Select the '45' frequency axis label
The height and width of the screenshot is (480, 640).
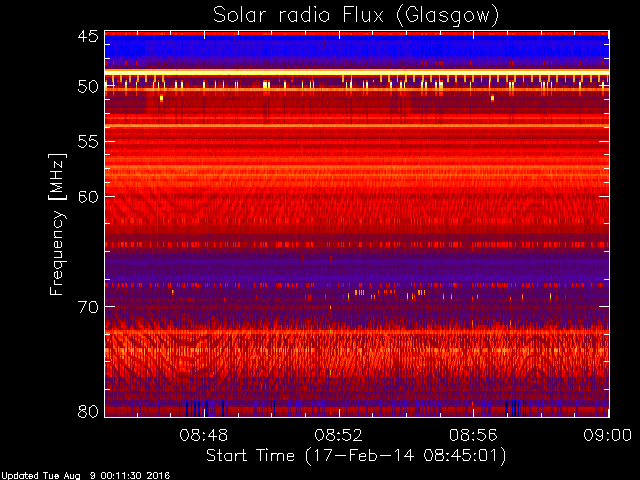[x=88, y=37]
